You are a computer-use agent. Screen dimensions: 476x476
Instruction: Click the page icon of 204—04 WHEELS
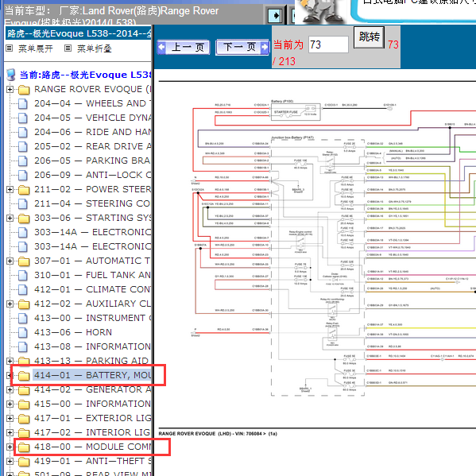[23, 103]
